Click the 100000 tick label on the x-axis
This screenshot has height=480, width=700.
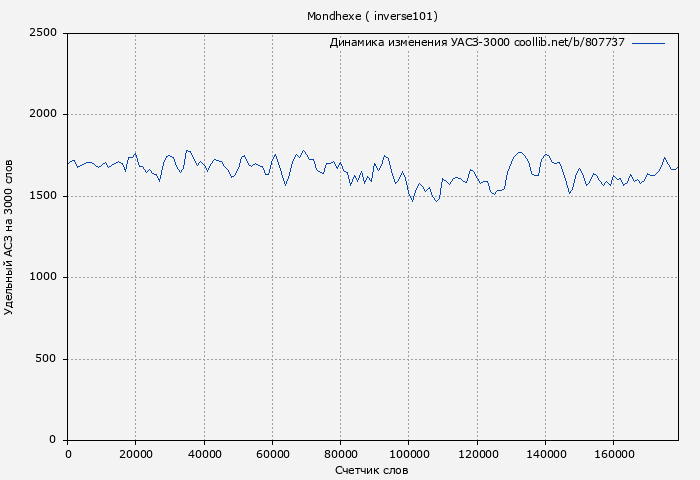(408, 454)
